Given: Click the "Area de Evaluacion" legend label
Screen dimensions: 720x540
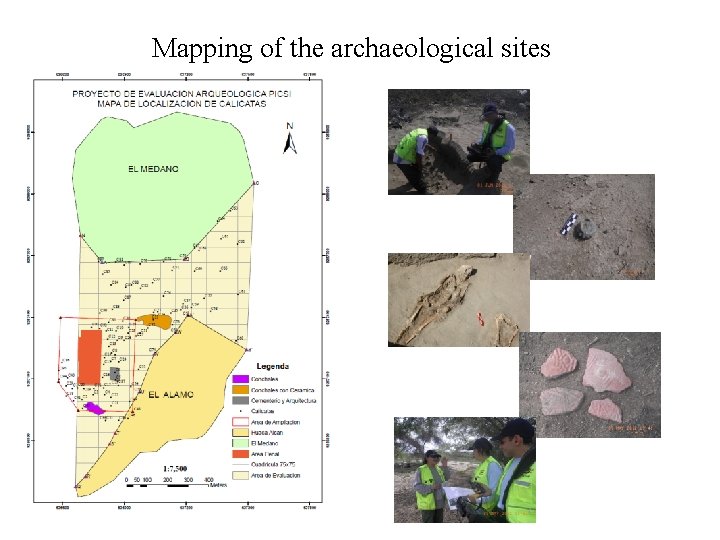Looking at the screenshot, I should (276, 475).
